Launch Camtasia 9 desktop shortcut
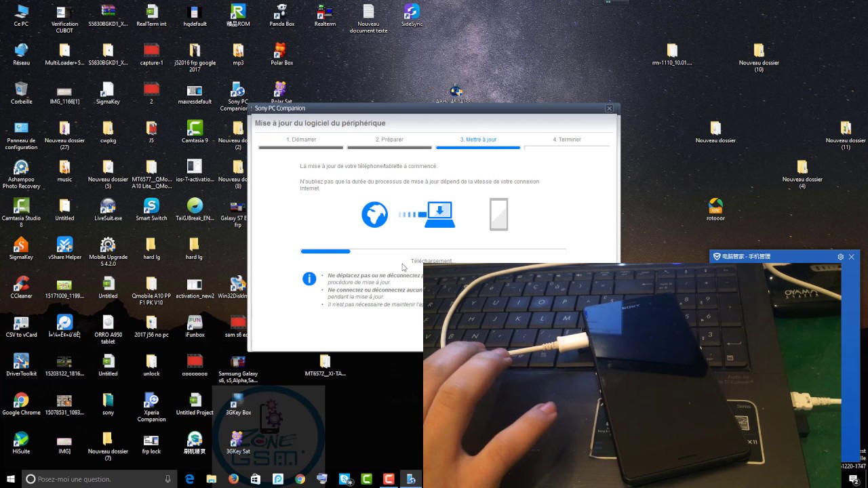 (x=195, y=131)
